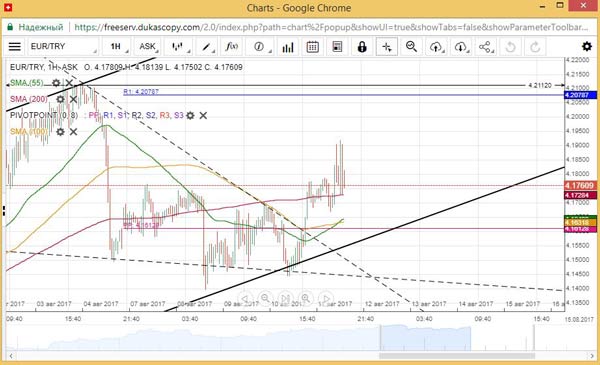
Task: Toggle the padlock chart lock
Action: point(362,47)
